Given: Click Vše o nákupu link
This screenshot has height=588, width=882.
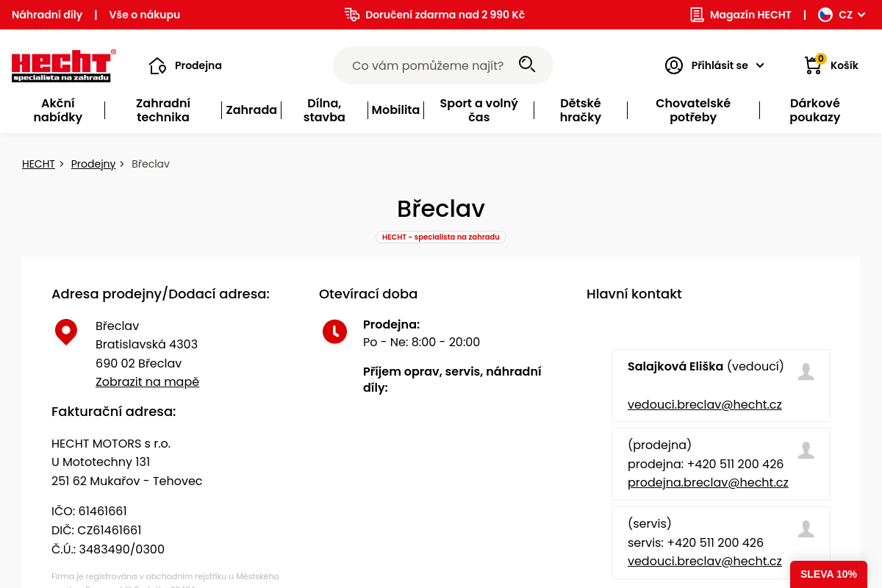Looking at the screenshot, I should click(x=145, y=15).
